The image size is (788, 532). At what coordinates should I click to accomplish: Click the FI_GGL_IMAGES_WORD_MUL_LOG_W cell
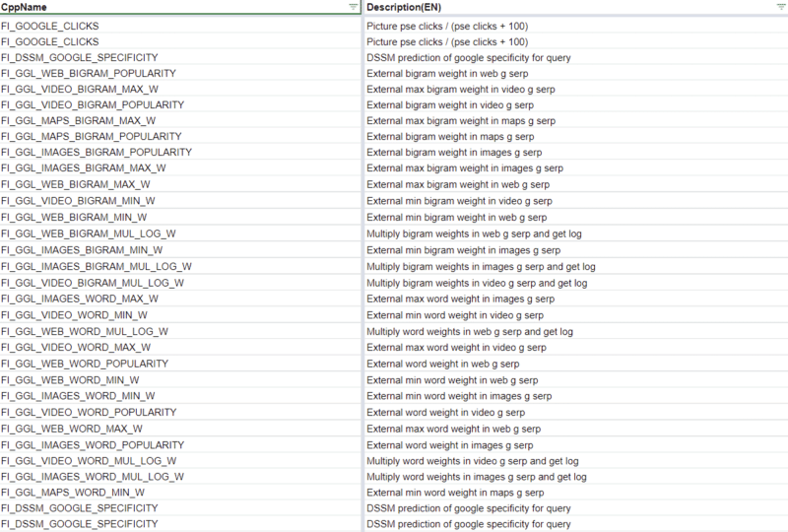180,476
